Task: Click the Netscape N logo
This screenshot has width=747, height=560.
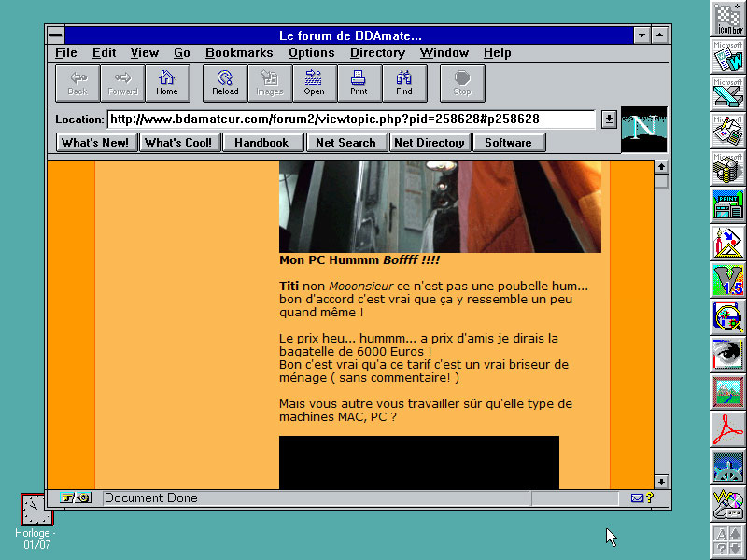Action: click(x=644, y=130)
